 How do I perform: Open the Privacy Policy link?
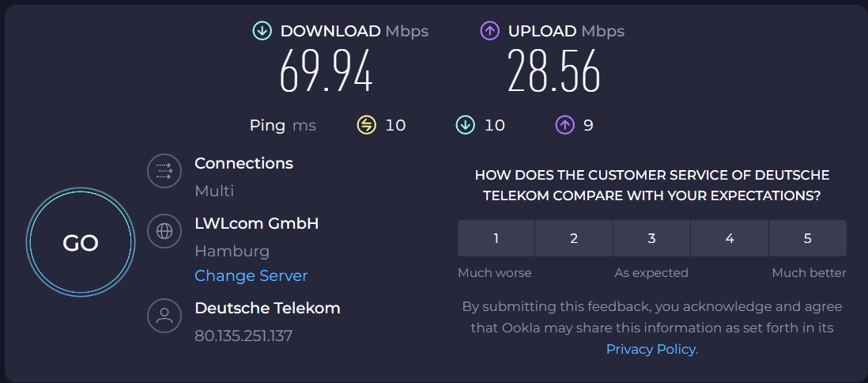pos(651,349)
